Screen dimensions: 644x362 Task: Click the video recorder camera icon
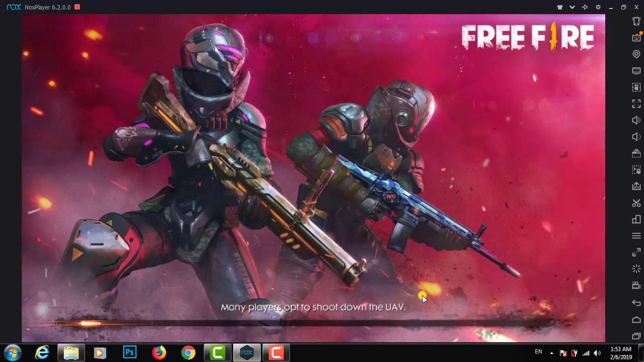coord(636,286)
